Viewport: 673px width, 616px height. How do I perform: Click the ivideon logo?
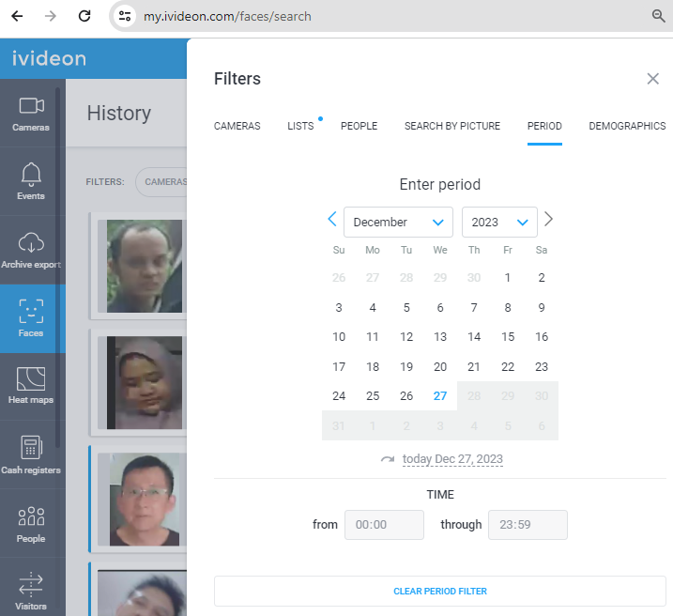pos(49,58)
